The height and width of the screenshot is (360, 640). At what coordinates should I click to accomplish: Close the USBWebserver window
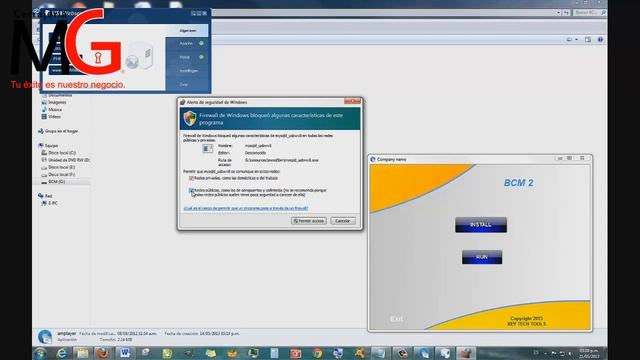coord(204,13)
